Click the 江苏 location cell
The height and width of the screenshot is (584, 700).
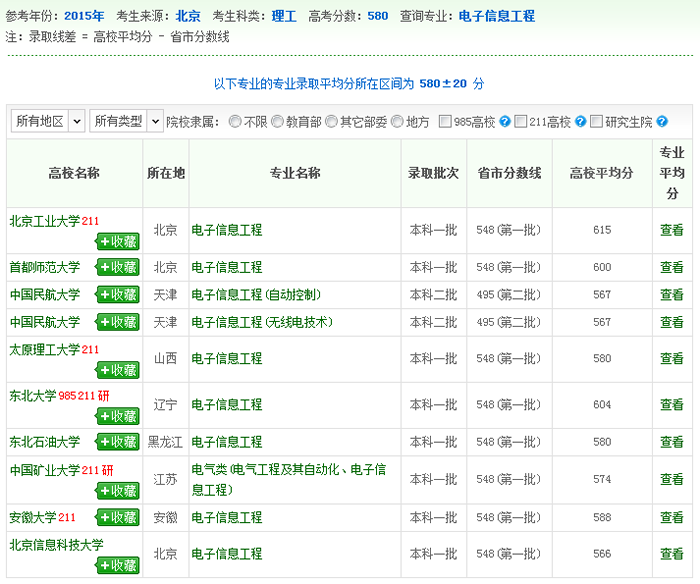[166, 479]
